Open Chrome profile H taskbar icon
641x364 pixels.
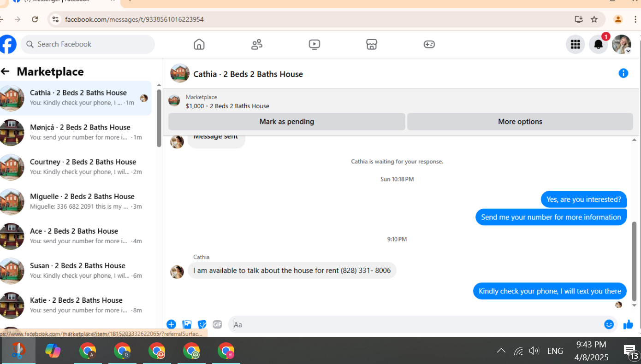pos(226,351)
